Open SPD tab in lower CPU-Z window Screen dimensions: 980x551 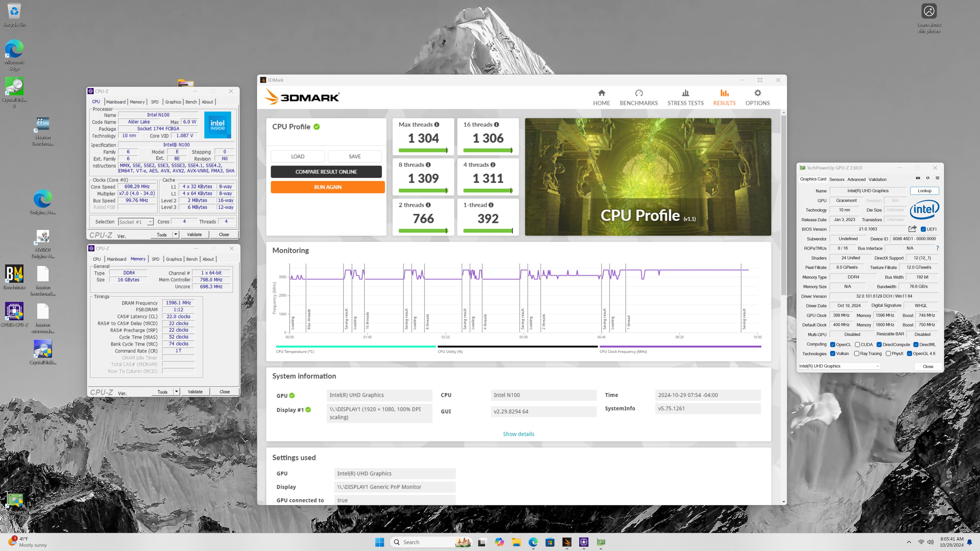[x=156, y=259]
